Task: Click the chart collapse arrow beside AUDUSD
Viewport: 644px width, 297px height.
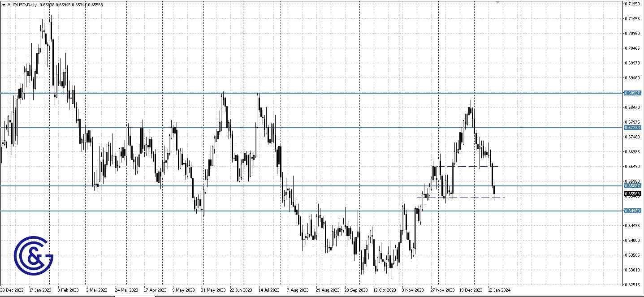Action: coord(4,4)
